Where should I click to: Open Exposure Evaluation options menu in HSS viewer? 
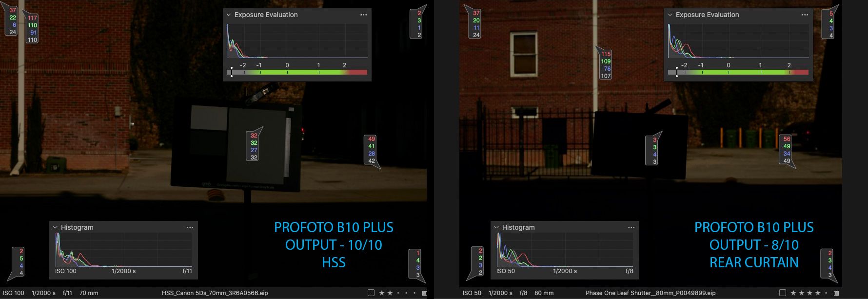click(x=363, y=15)
